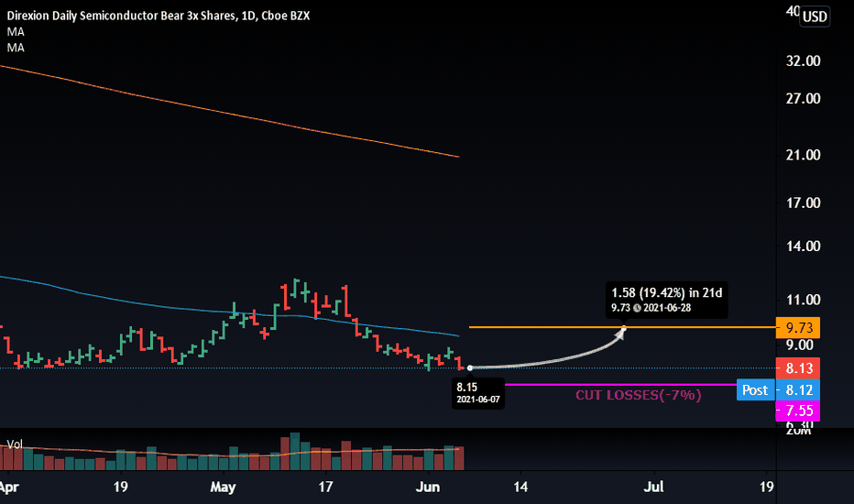Click the May label on time axis
Image resolution: width=854 pixels, height=504 pixels.
click(x=223, y=488)
